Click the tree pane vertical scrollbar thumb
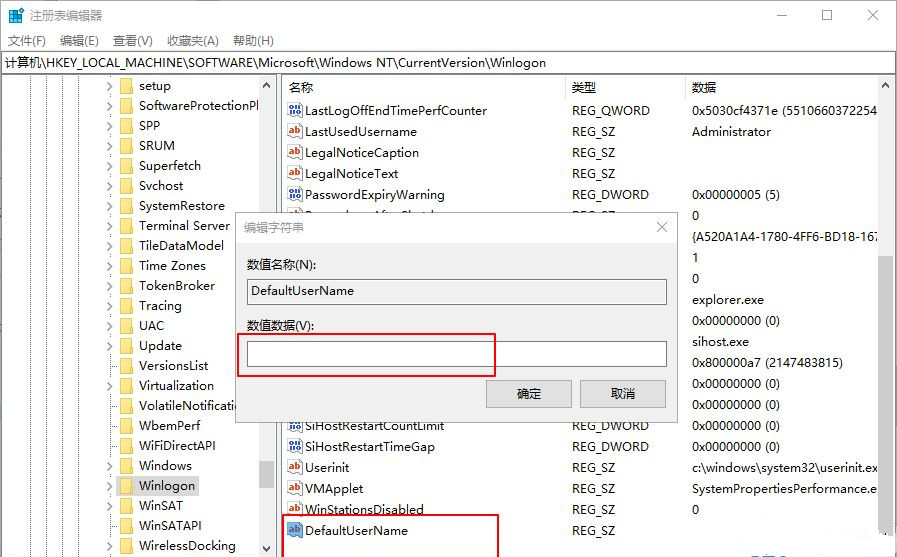 pyautogui.click(x=266, y=473)
